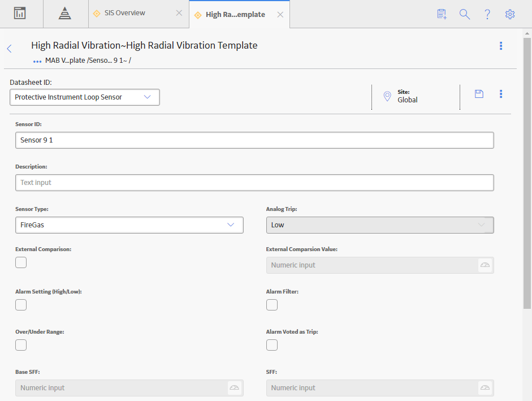Click the notes list icon in the top bar
Screen dimensions: 532x401
(442, 14)
